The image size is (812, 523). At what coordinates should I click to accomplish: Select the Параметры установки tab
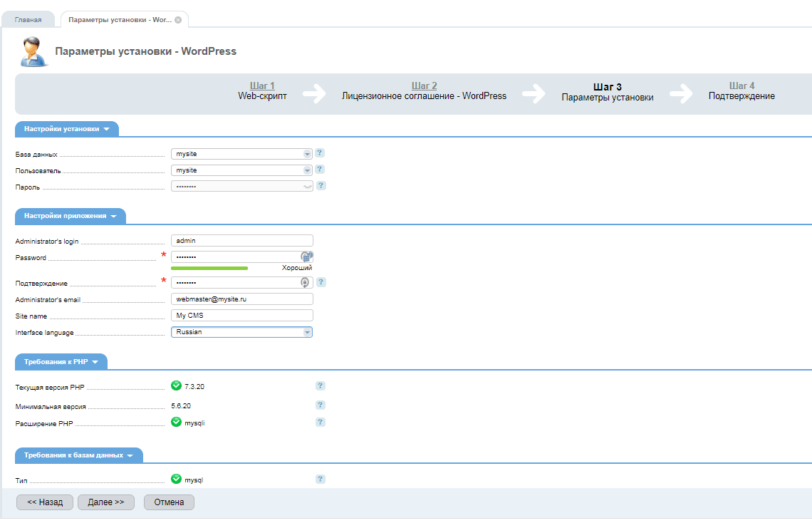[124, 20]
